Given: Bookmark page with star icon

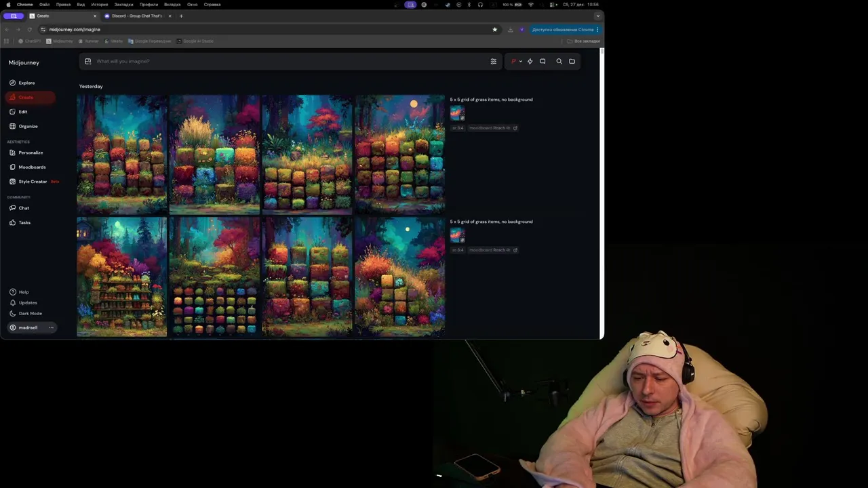Looking at the screenshot, I should [494, 29].
